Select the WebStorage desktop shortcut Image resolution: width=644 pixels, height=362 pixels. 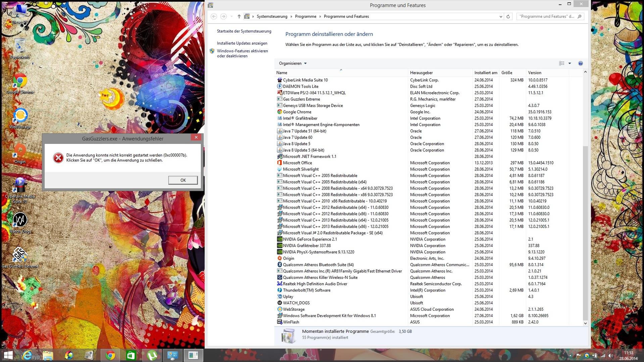point(20,118)
